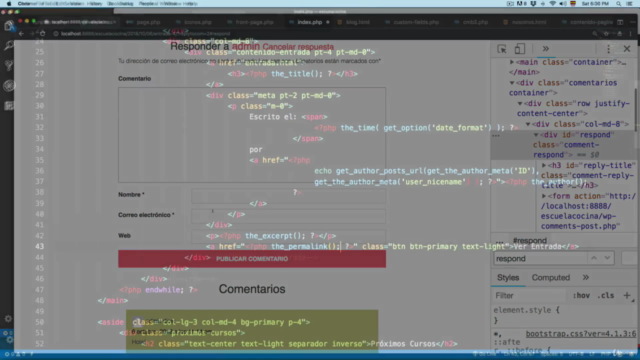640x360 pixels.
Task: Open the VS Code Manage gear icon
Action: [x=8, y=318]
